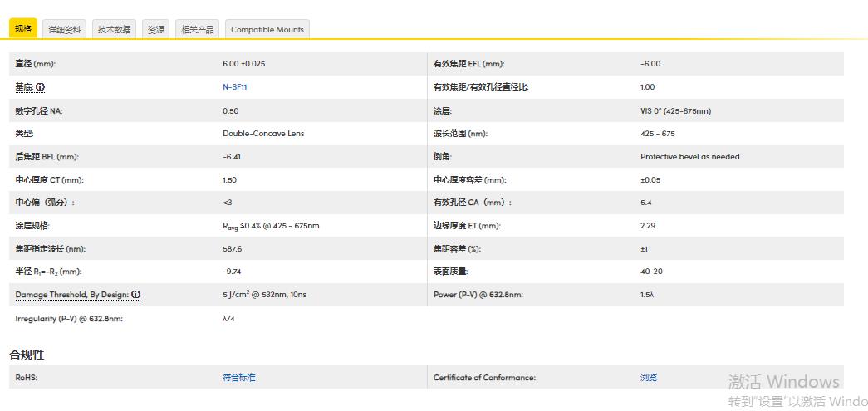The height and width of the screenshot is (411, 868).
Task: Click 浏览 for Certificate of Conformance
Action: pyautogui.click(x=649, y=378)
